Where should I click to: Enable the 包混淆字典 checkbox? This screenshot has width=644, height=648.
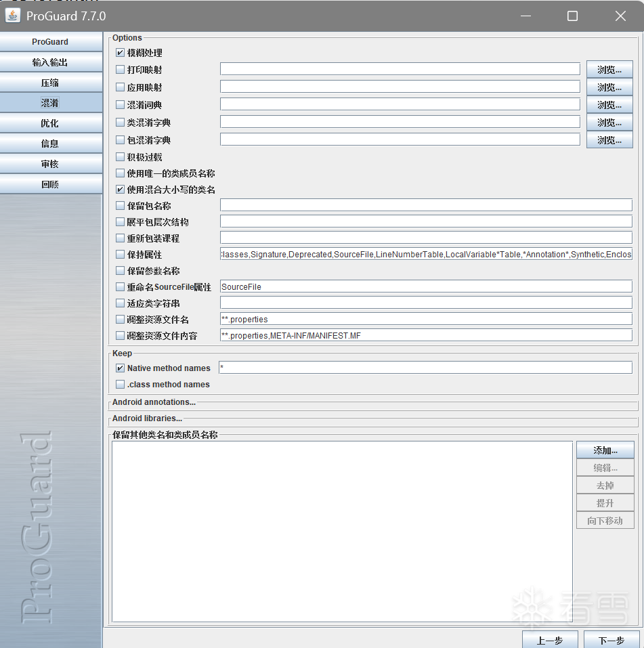pyautogui.click(x=121, y=140)
